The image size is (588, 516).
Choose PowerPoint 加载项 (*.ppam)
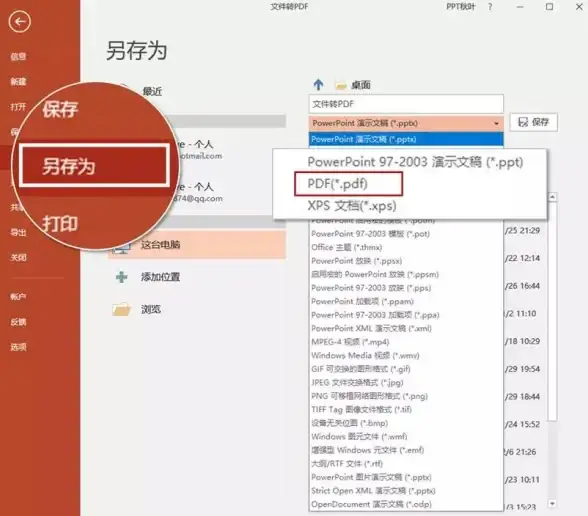[362, 302]
